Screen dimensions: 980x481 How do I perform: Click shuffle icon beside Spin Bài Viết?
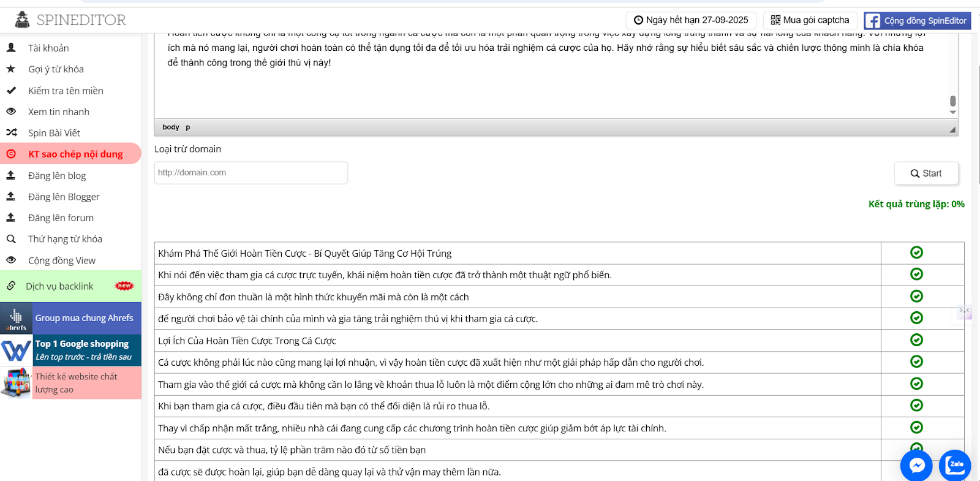11,132
